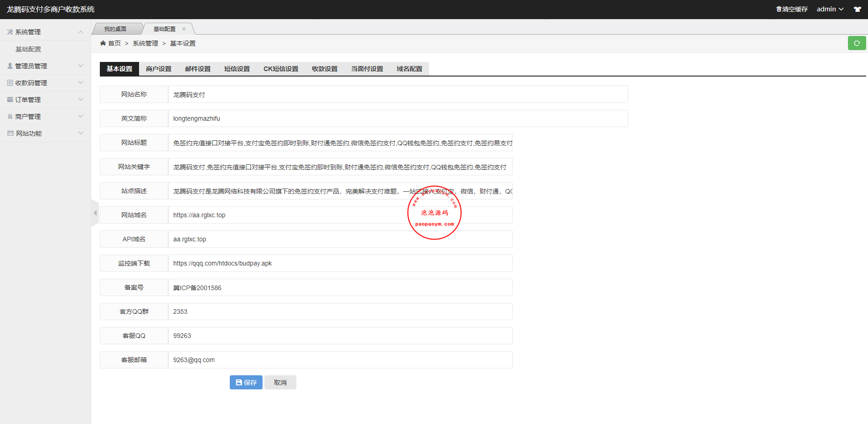Viewport: 868px width, 424px height.
Task: Close the 基础配置 tab with X
Action: pyautogui.click(x=184, y=29)
